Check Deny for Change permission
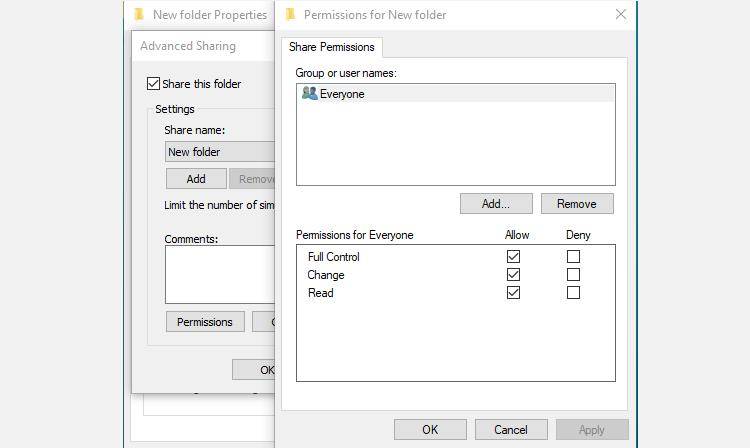Viewport: 750px width, 448px height. pyautogui.click(x=573, y=275)
